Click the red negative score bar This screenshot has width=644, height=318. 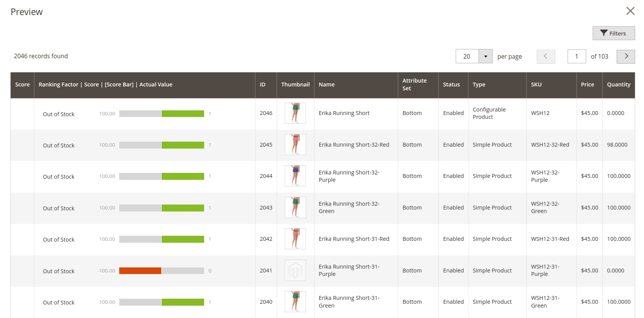click(x=140, y=271)
